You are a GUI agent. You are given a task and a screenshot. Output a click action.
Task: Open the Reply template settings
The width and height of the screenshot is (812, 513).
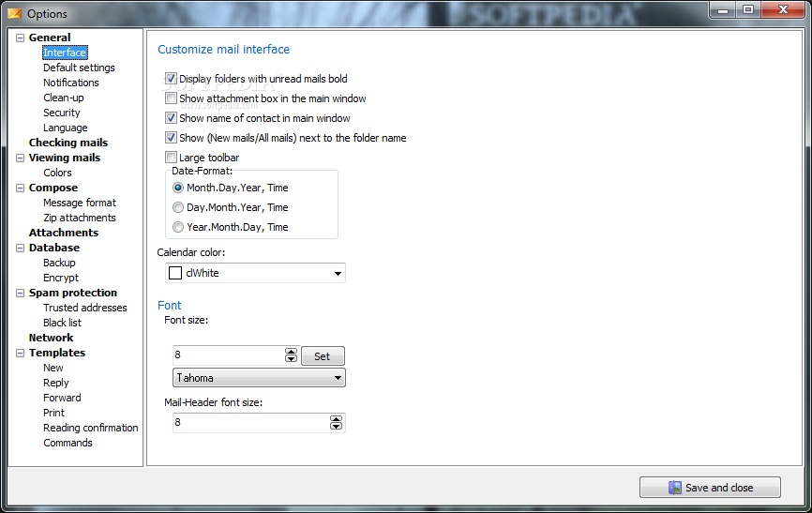tap(56, 383)
